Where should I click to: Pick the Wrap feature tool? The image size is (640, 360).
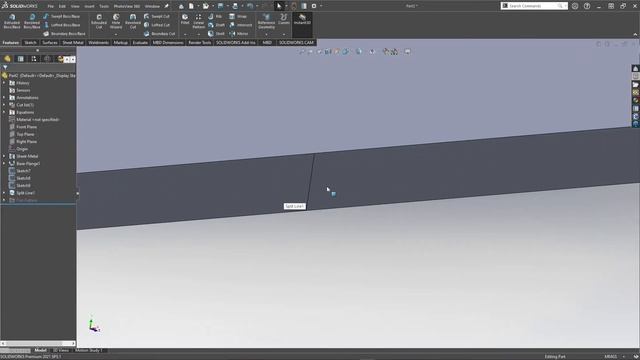pyautogui.click(x=238, y=16)
